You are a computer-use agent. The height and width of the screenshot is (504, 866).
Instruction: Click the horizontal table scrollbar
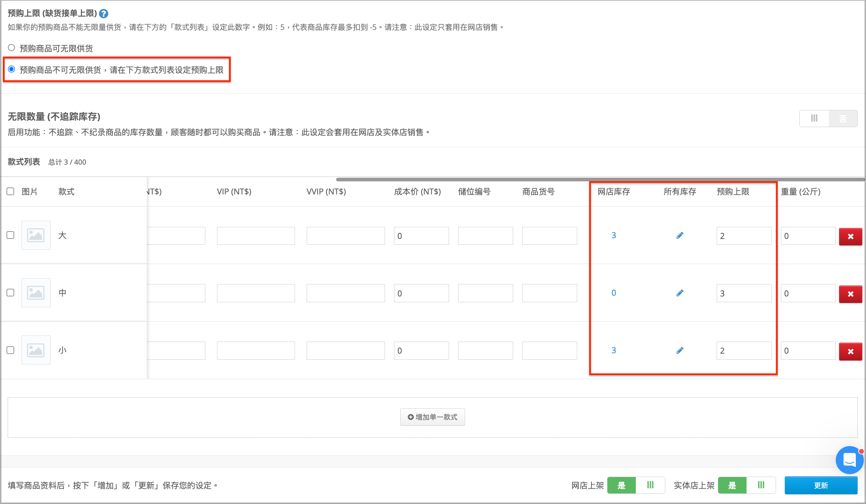click(x=600, y=179)
